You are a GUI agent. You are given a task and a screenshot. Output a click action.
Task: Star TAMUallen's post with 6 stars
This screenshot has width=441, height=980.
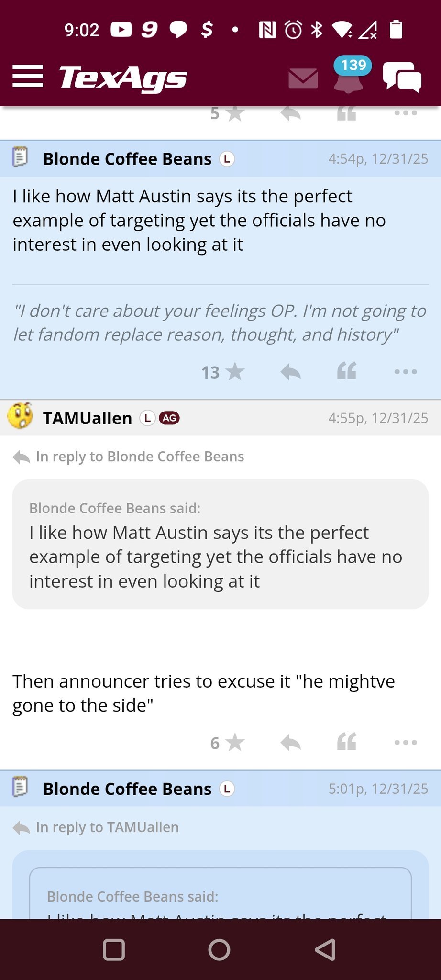click(x=235, y=743)
